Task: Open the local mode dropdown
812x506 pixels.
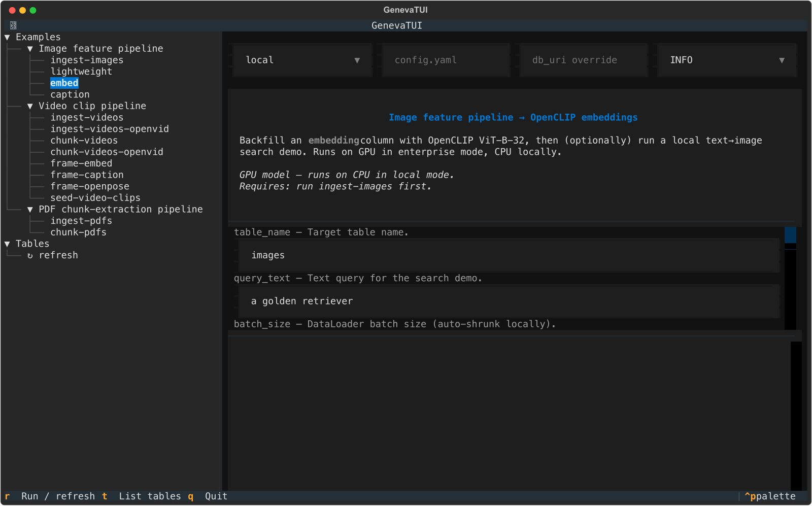Action: coord(302,60)
